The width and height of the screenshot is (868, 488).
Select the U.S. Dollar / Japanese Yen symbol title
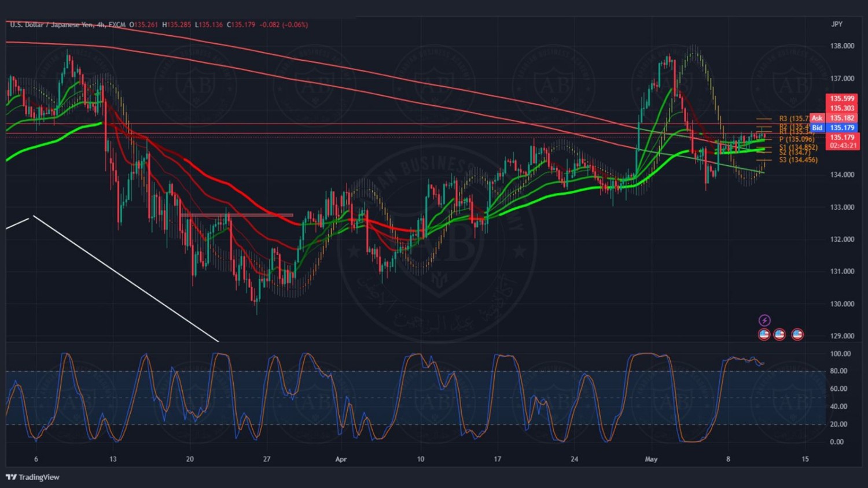coord(52,25)
